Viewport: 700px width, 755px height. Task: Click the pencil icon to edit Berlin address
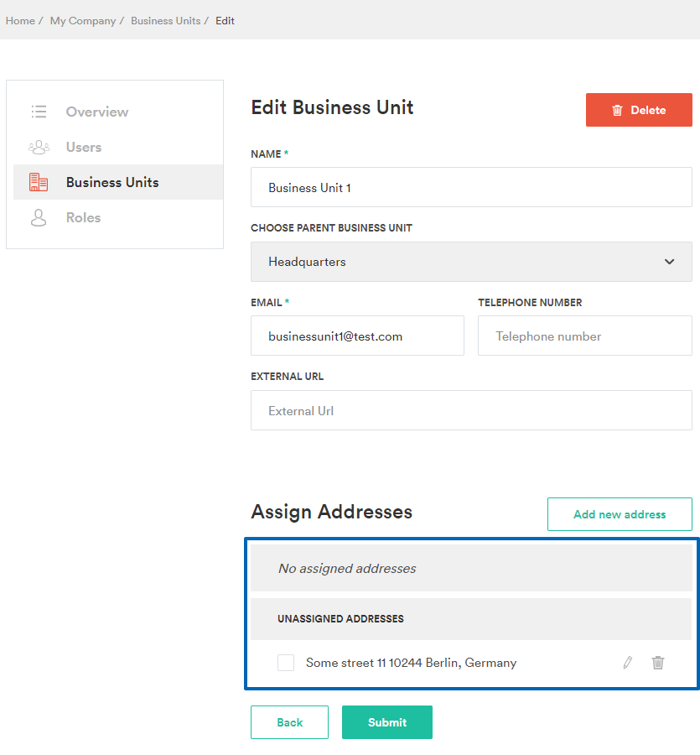point(627,663)
